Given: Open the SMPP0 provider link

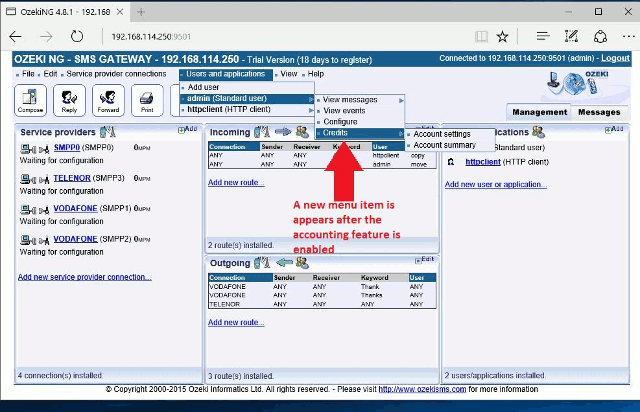Looking at the screenshot, I should click(x=67, y=147).
